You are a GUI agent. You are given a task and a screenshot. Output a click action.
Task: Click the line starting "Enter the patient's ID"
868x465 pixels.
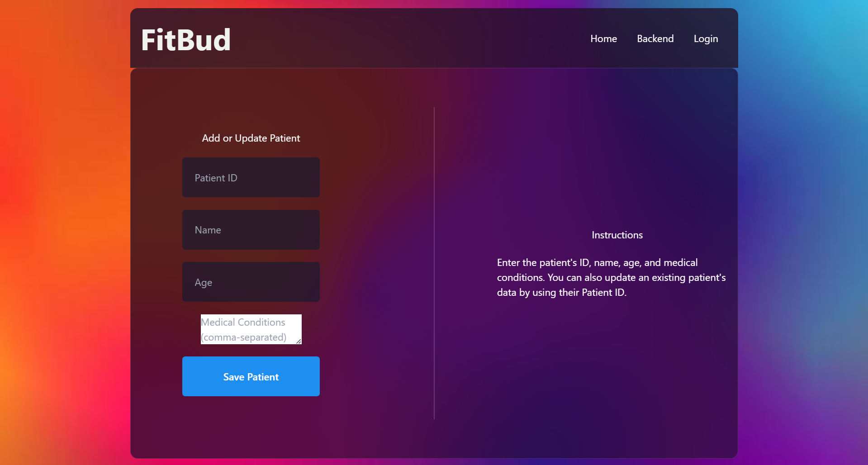coord(597,263)
